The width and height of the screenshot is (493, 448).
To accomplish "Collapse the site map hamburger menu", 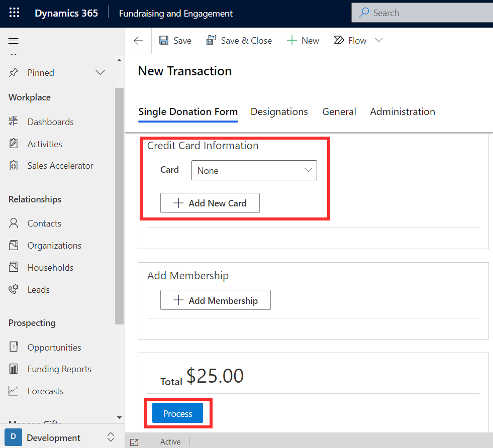I will point(13,41).
